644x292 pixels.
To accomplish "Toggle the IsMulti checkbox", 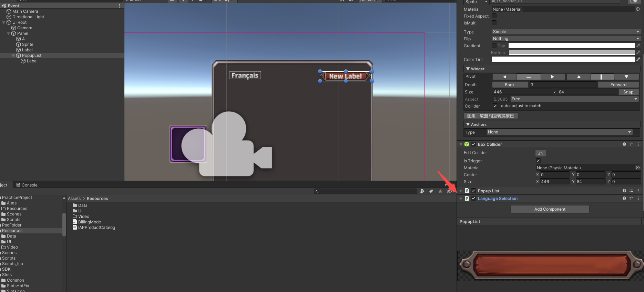I will (494, 23).
